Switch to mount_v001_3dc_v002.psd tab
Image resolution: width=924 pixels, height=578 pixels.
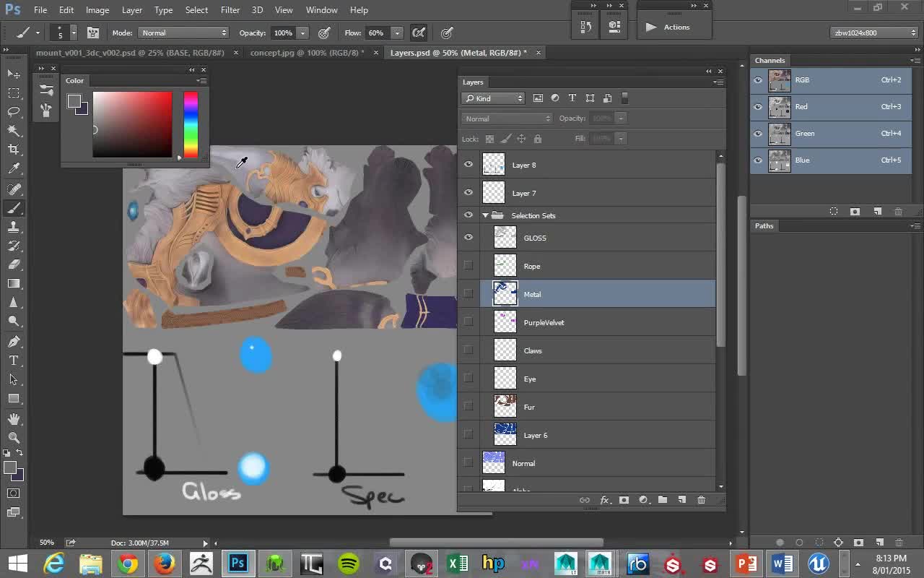pyautogui.click(x=130, y=53)
